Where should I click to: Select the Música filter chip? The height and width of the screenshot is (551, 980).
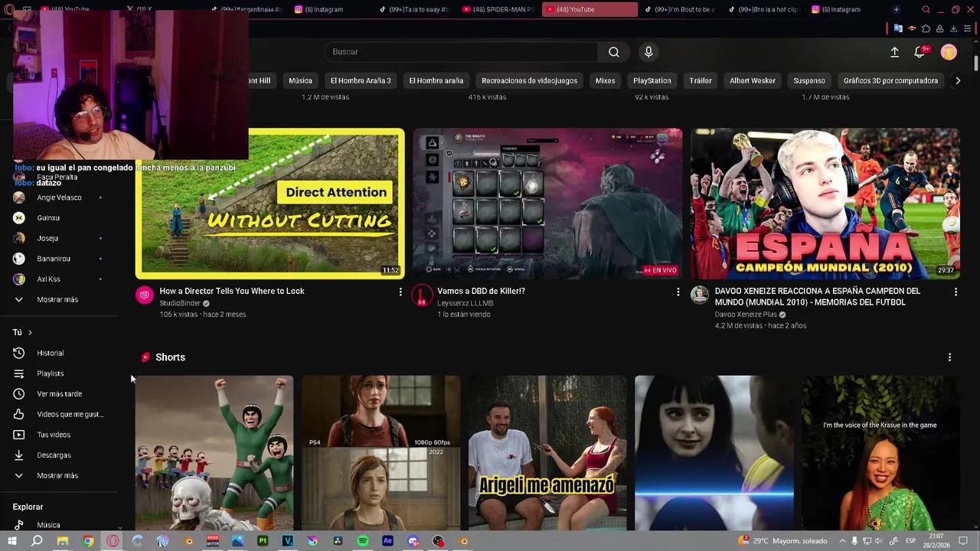300,80
